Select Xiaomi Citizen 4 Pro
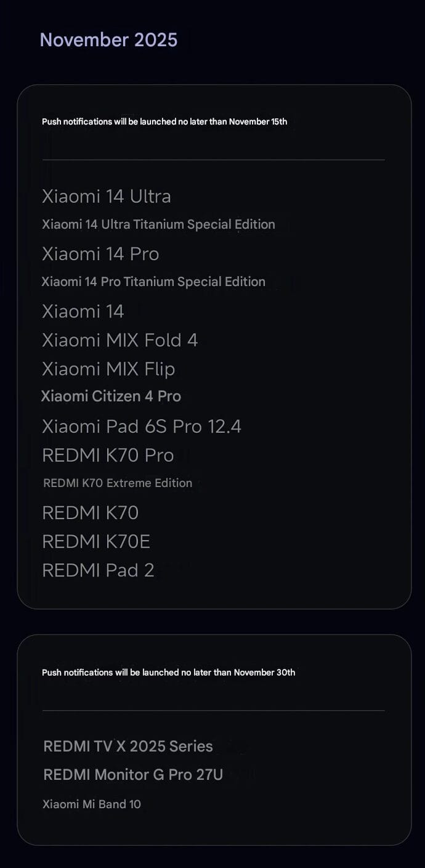This screenshot has width=425, height=868. tap(111, 396)
